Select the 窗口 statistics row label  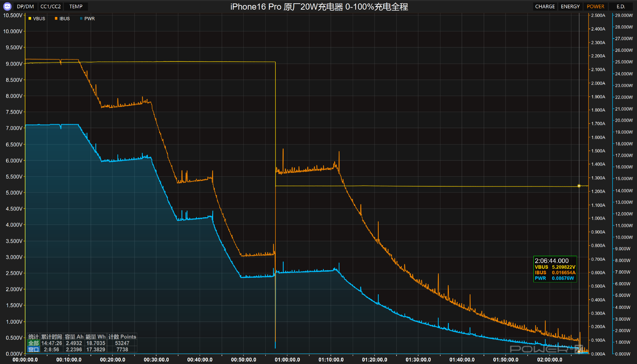[x=34, y=349]
